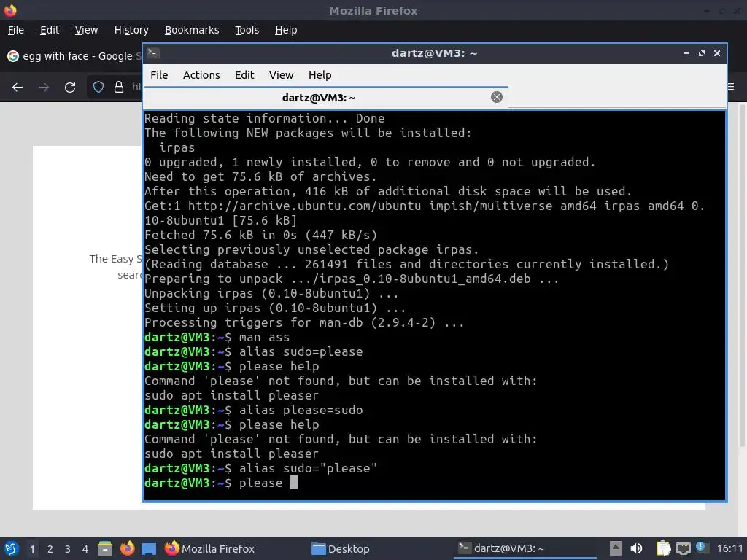Viewport: 747px width, 560px height.
Task: Maximize the terminal window
Action: (x=701, y=53)
